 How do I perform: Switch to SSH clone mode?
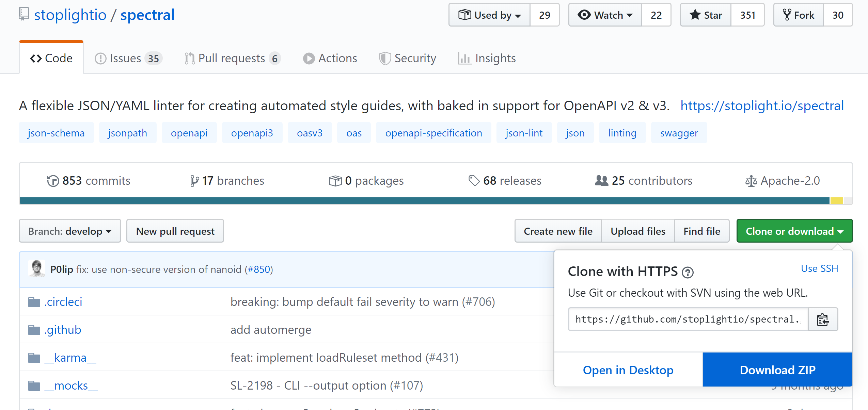click(x=819, y=268)
